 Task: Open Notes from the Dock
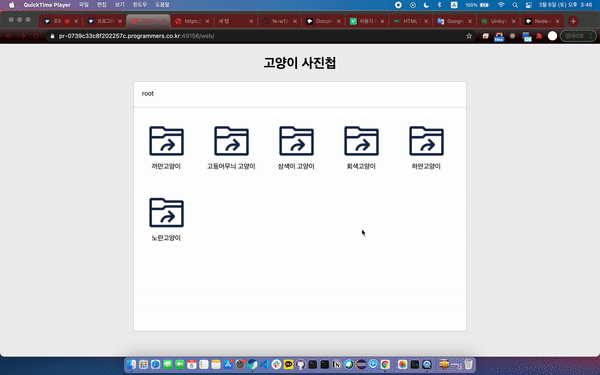pos(216,365)
